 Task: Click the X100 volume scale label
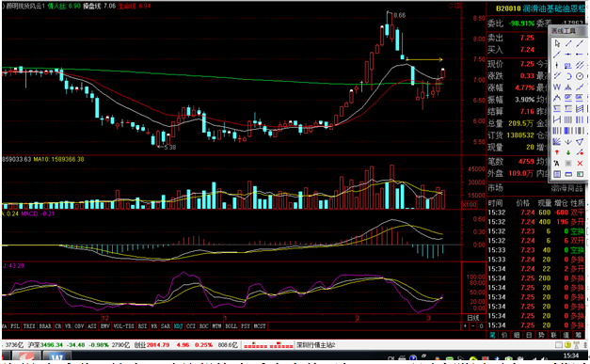[x=470, y=204]
